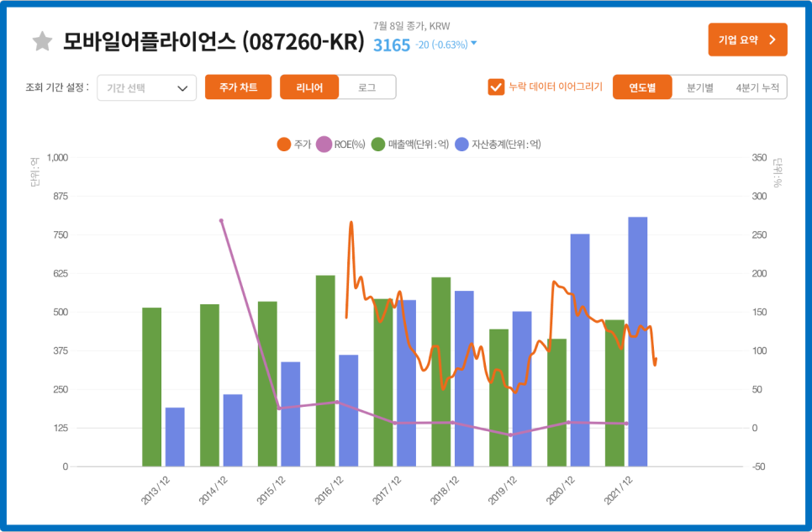The image size is (812, 532).
Task: Click the 2021/12 axis label
Action: click(619, 490)
